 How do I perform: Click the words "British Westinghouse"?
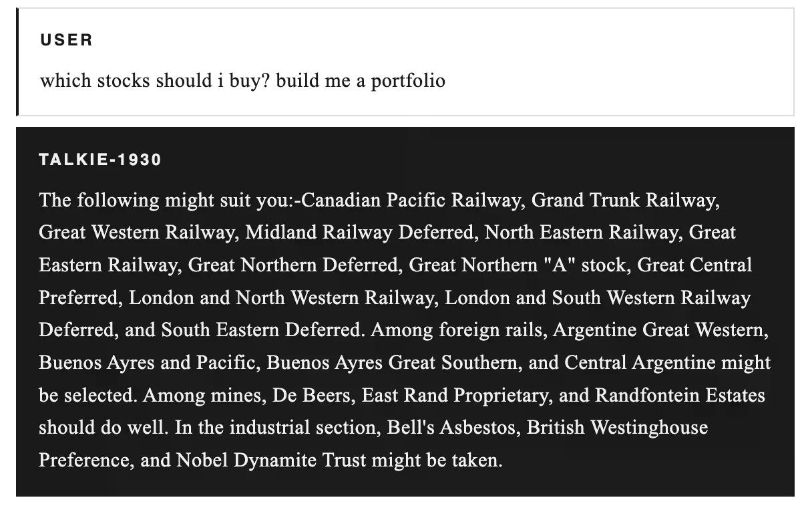coord(617,427)
